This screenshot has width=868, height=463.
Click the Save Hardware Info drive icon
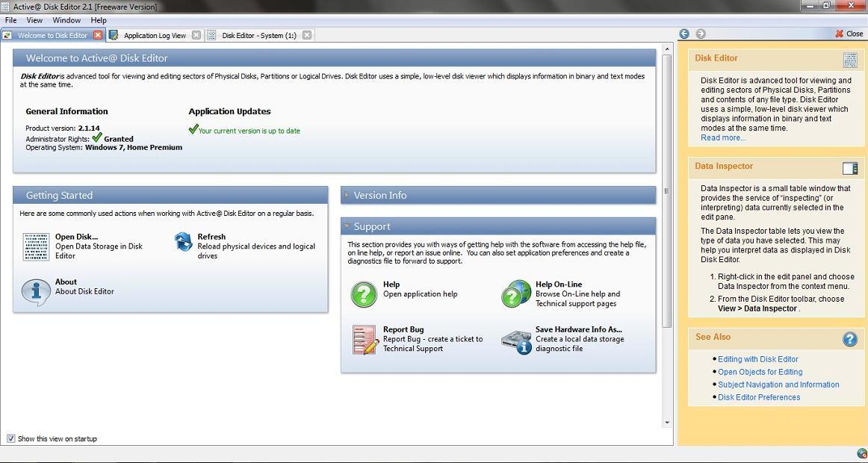[x=516, y=341]
